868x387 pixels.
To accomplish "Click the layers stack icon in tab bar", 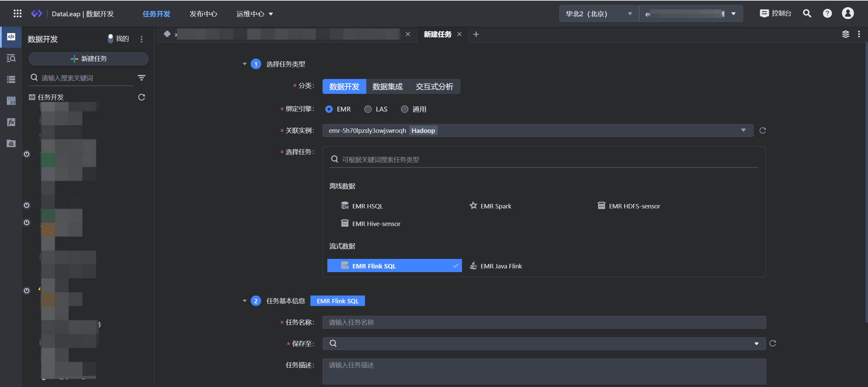I will pos(846,34).
